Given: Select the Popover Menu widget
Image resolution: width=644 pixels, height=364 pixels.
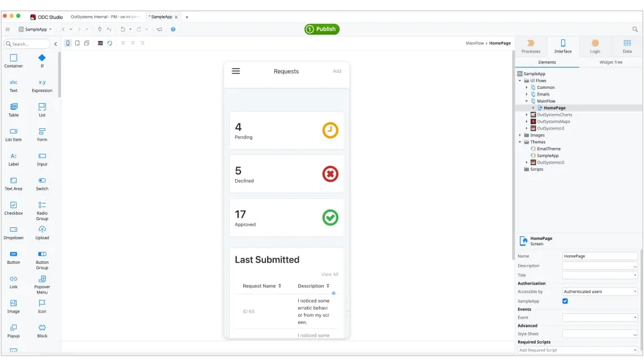Looking at the screenshot, I should point(42,279).
